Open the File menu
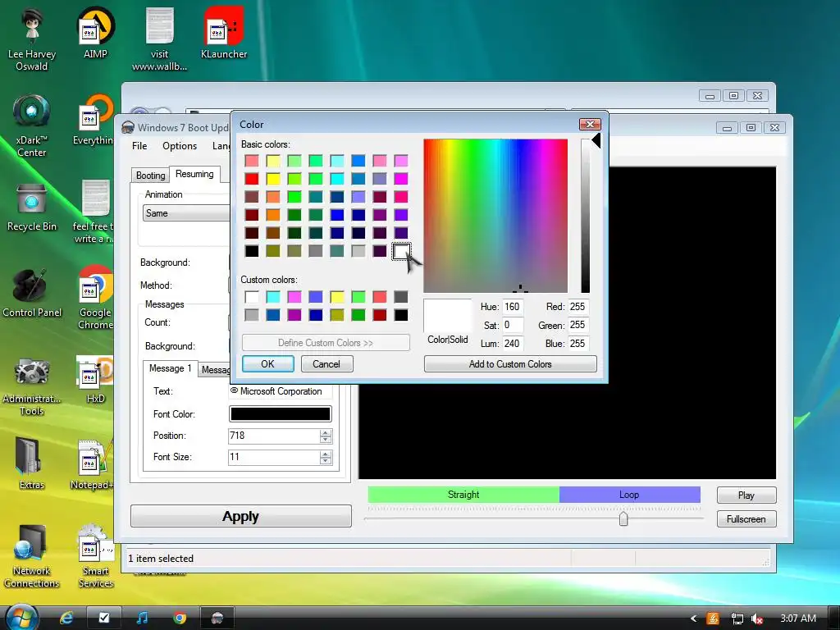840x630 pixels. pyautogui.click(x=139, y=146)
